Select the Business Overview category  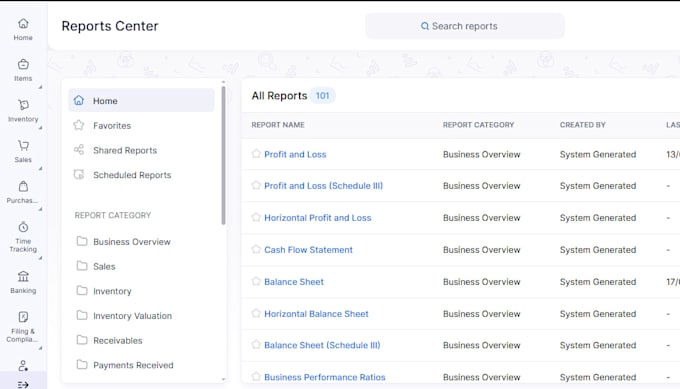pyautogui.click(x=132, y=242)
